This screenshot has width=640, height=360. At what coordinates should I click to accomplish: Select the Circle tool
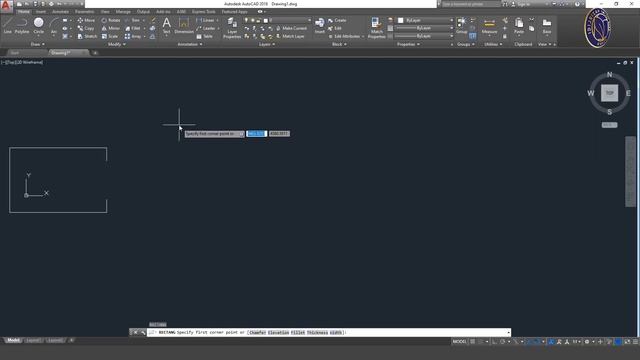(x=38, y=25)
